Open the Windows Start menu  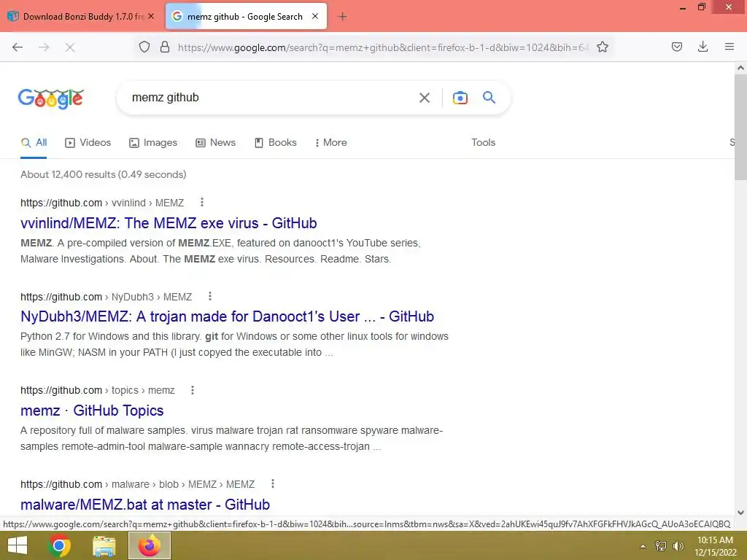pos(18,545)
